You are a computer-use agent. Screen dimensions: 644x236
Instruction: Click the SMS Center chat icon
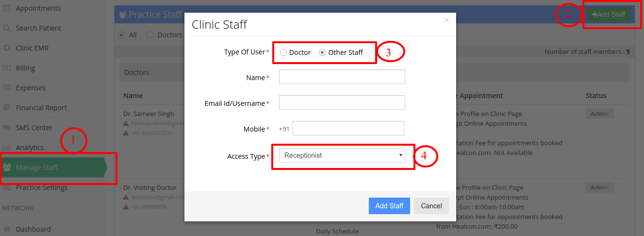coord(7,128)
